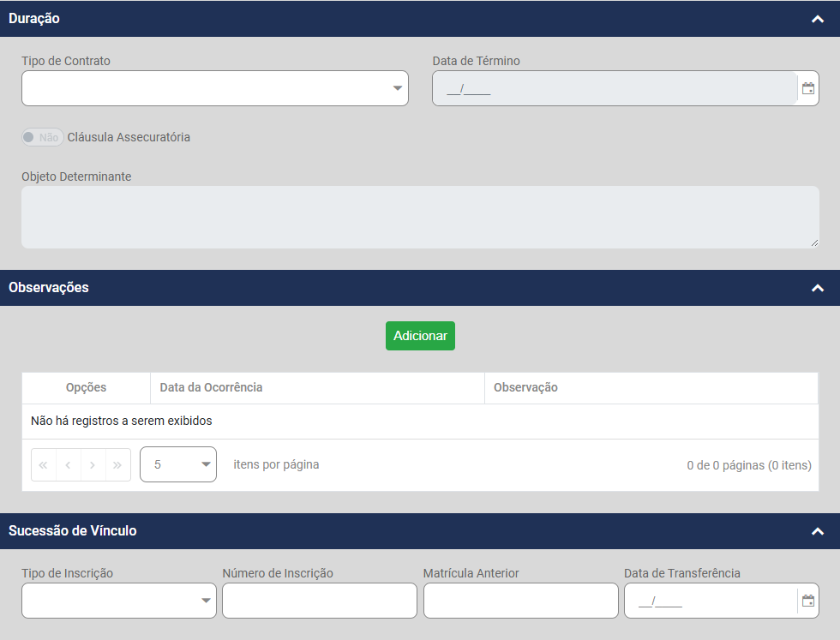
Task: Open the Data de Término calendar picker
Action: (807, 88)
